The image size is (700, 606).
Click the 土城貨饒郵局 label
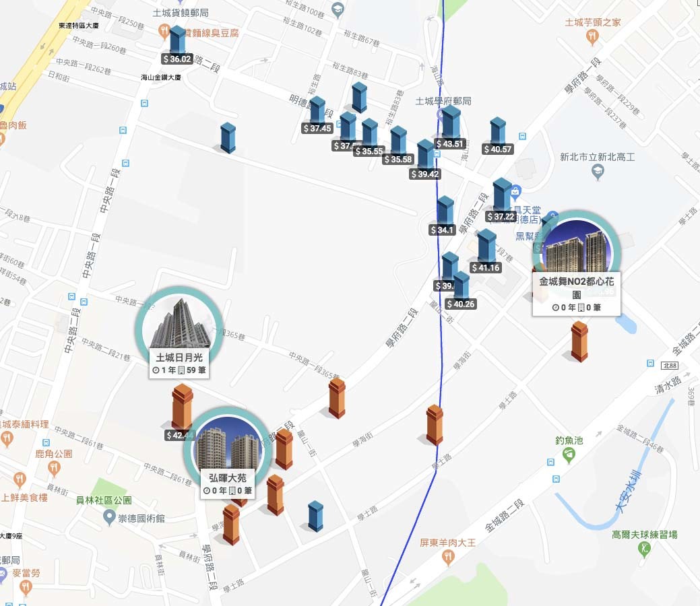[x=181, y=13]
